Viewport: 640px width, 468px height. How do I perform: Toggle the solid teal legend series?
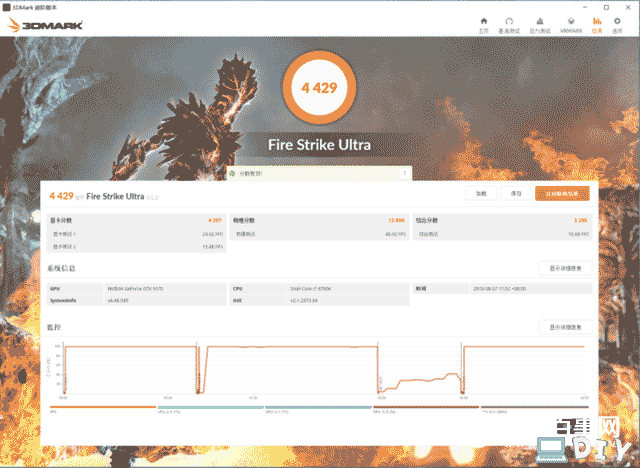click(211, 407)
